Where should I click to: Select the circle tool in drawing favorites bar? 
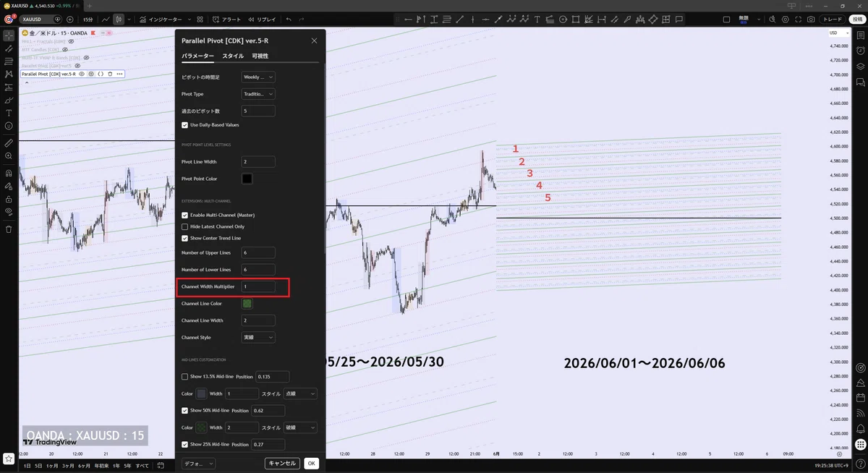pos(563,20)
